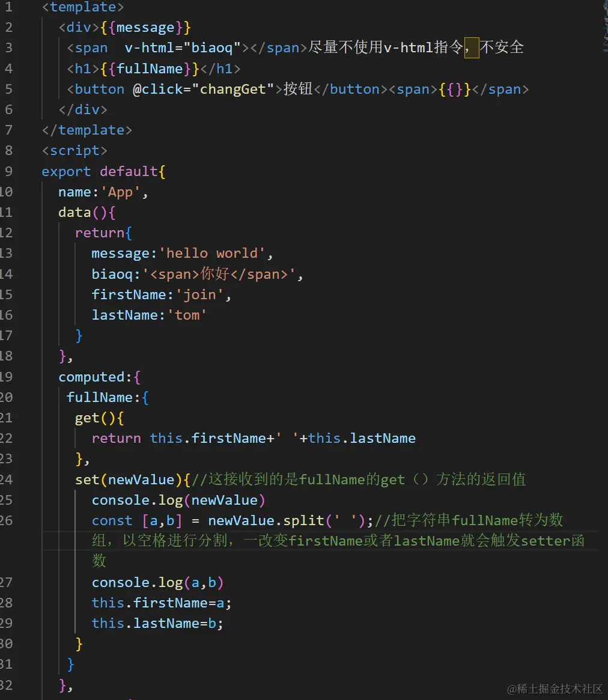
Task: Click the firstName:'join' property
Action: point(161,294)
